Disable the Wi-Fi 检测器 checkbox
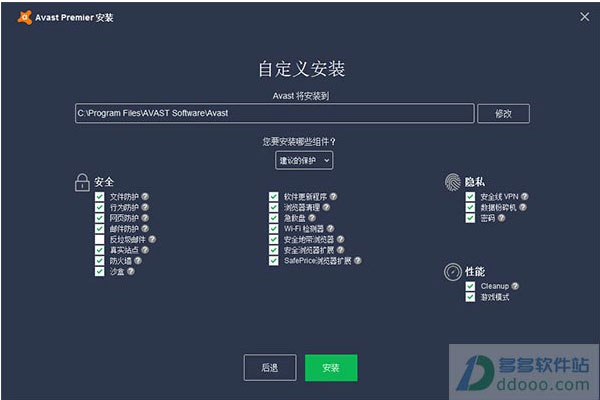600x400 pixels. pyautogui.click(x=273, y=229)
